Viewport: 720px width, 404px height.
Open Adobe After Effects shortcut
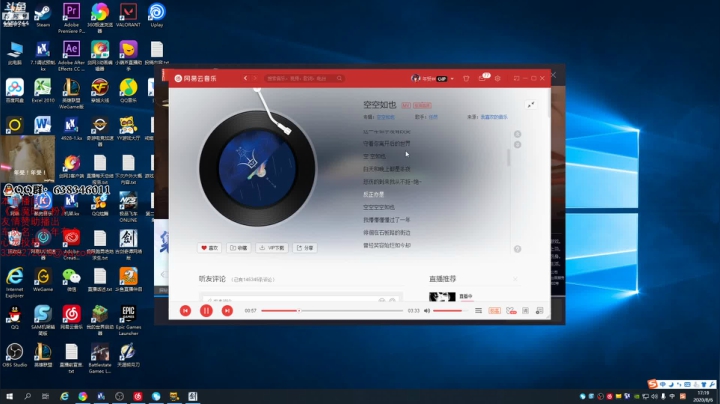click(71, 56)
